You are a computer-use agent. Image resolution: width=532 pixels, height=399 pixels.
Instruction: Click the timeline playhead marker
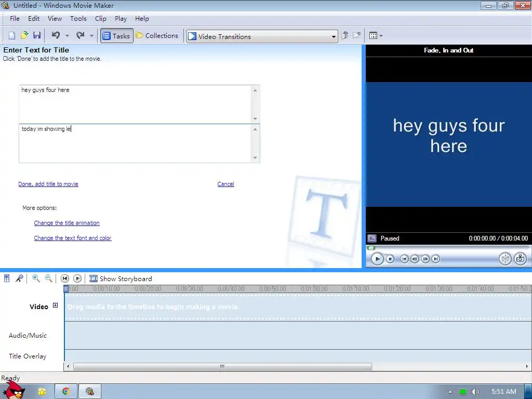tap(66, 289)
